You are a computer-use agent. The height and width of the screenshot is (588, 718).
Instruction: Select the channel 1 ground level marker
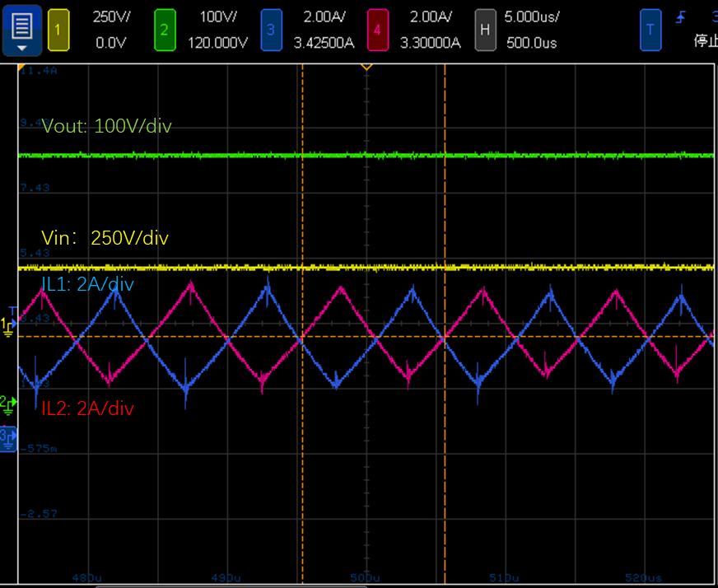(8, 327)
